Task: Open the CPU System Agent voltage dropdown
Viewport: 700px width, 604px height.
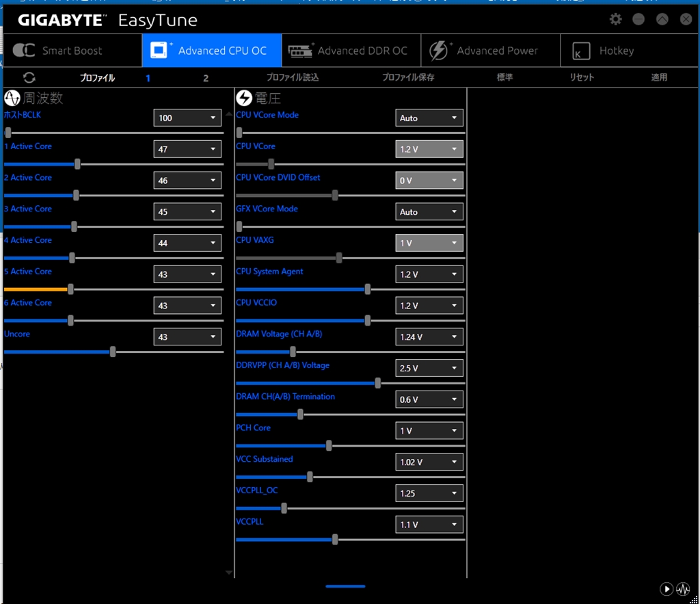Action: click(429, 274)
